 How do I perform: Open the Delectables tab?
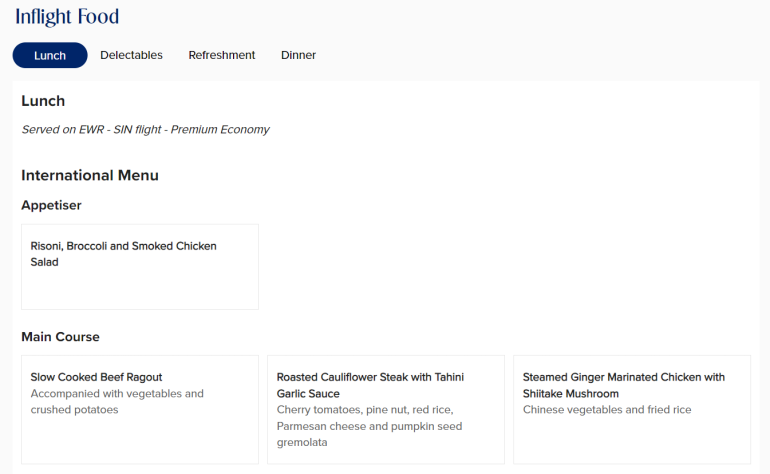click(x=131, y=55)
